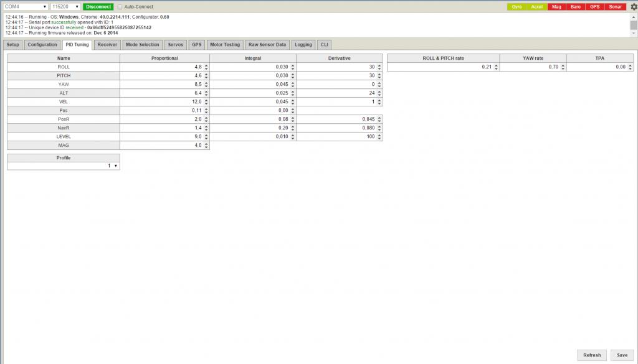Adjust the ROLL Proportional value stepper

coord(206,67)
